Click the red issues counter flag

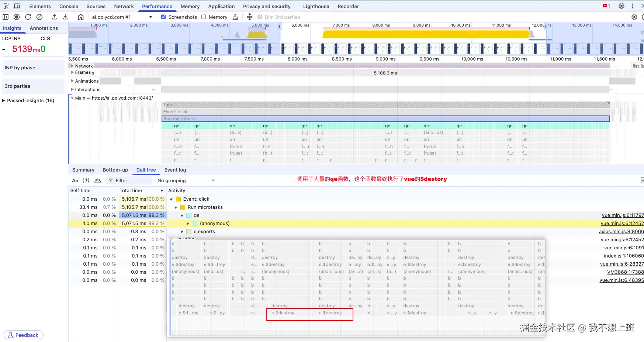click(606, 6)
